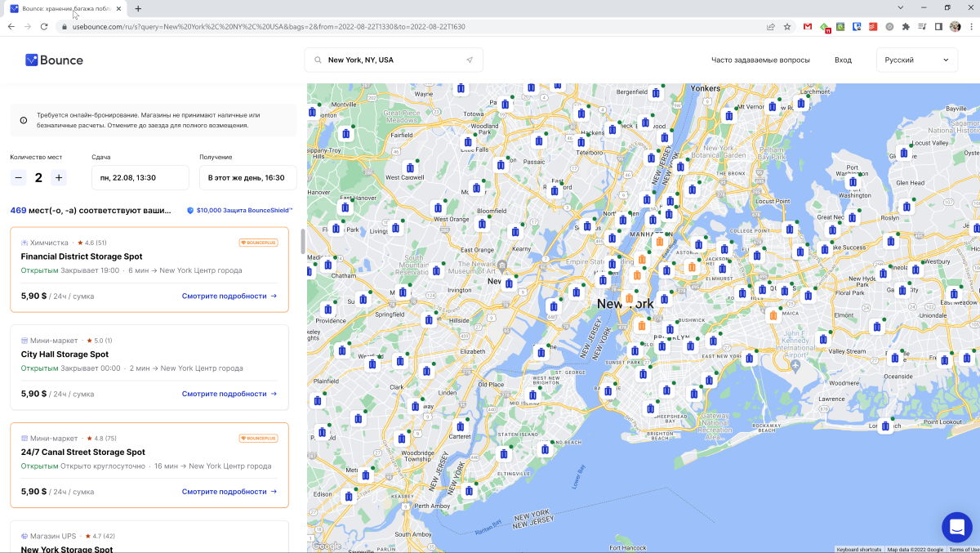View details for City Hall Storage Spot
The width and height of the screenshot is (980, 553).
pos(229,394)
